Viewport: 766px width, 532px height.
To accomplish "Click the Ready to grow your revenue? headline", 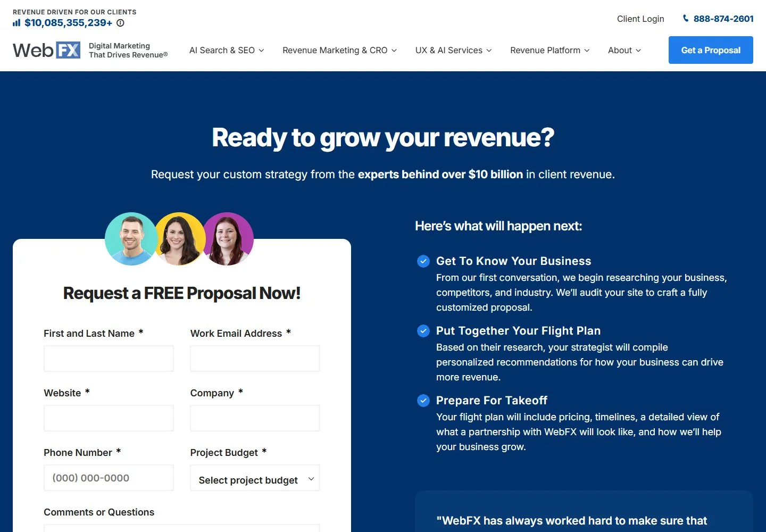I will tap(383, 138).
